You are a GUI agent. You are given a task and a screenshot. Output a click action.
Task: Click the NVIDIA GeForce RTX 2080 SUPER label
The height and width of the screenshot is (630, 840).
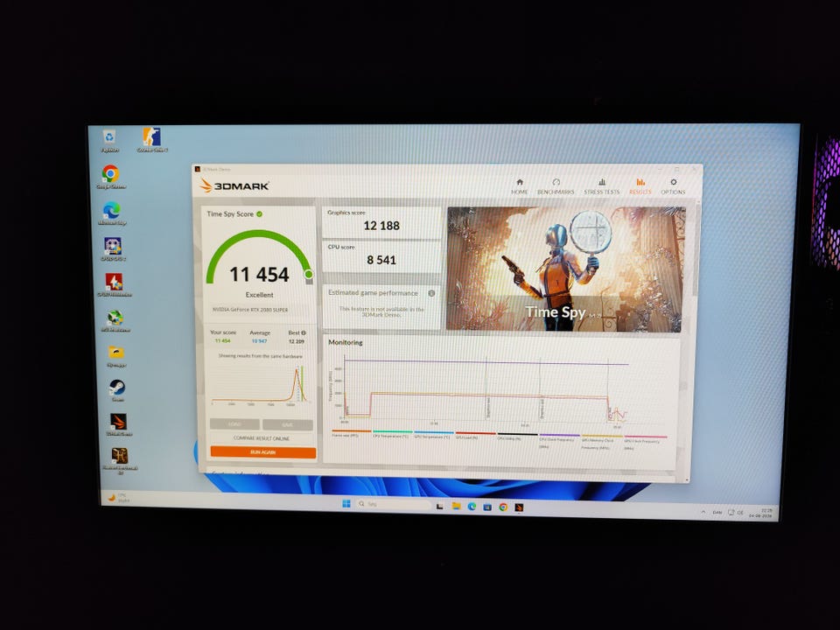[250, 310]
